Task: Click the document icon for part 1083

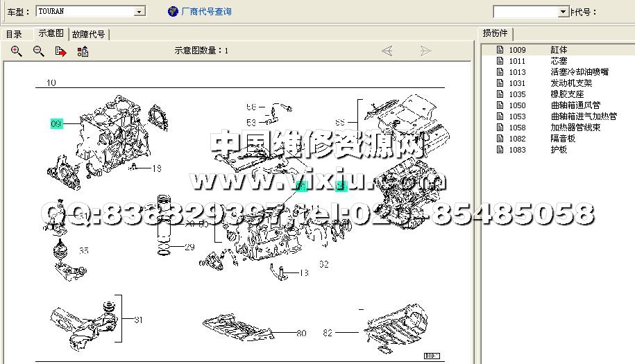Action: pyautogui.click(x=500, y=150)
